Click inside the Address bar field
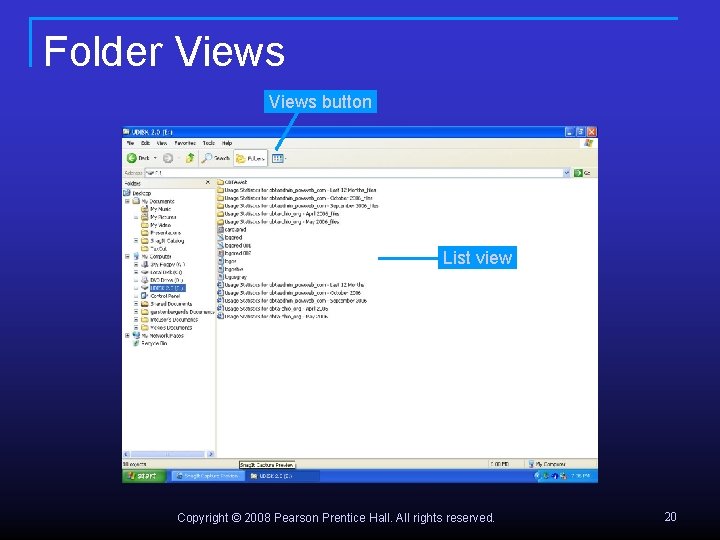This screenshot has width=720, height=540. [x=354, y=173]
